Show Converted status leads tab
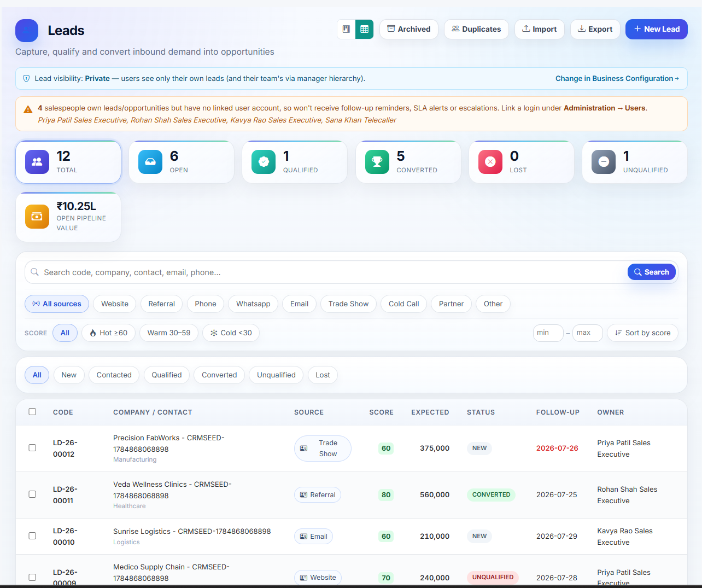Screen dimensions: 702x588 (x=219, y=375)
